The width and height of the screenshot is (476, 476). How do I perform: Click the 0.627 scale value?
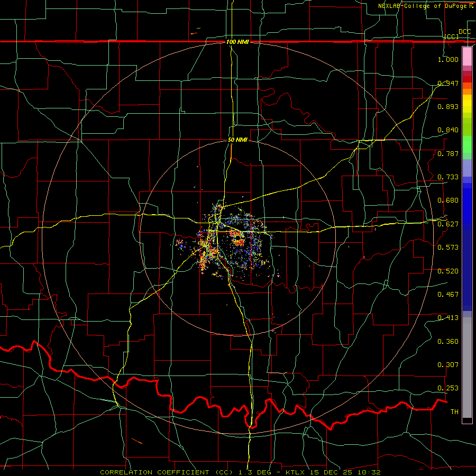click(448, 224)
